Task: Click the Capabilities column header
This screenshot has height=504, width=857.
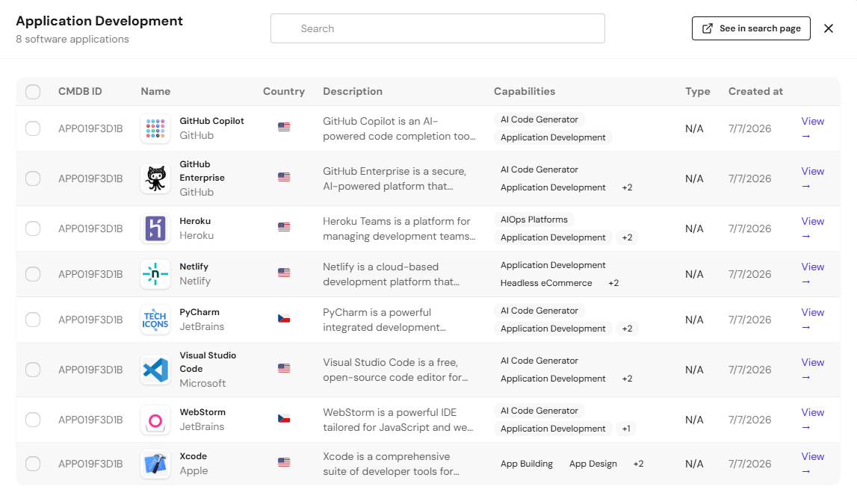Action: (525, 91)
